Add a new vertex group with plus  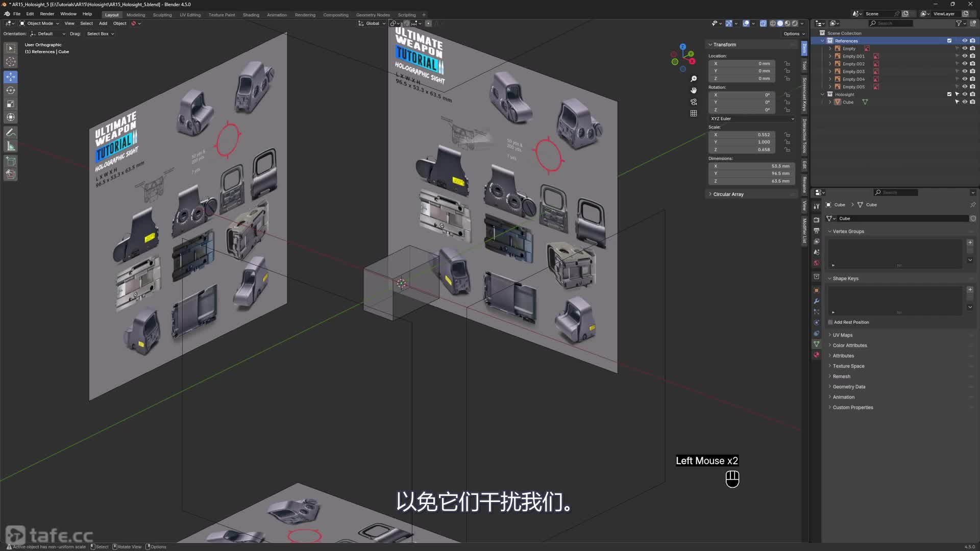(x=970, y=242)
